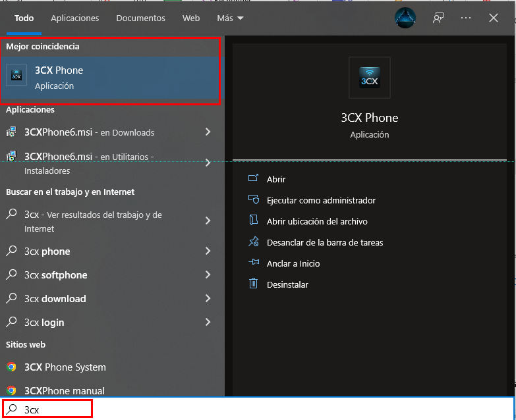Close the search panel with the X
The height and width of the screenshot is (420, 516).
coord(494,18)
